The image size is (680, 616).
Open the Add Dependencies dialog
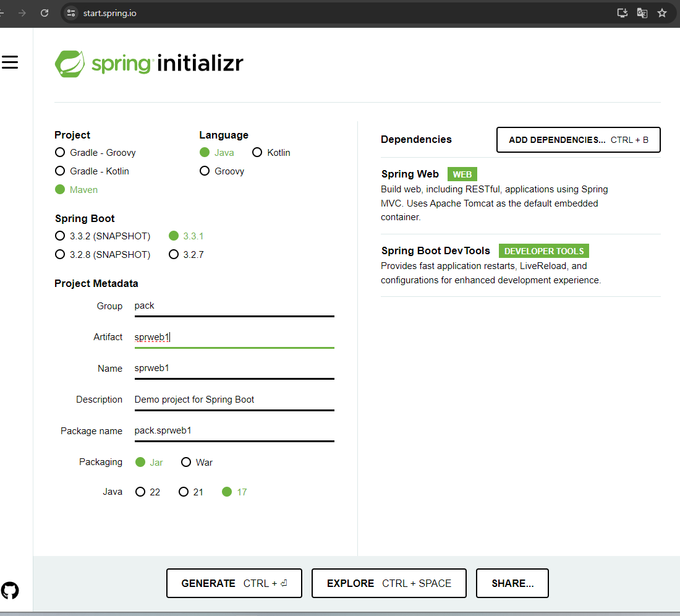point(578,140)
